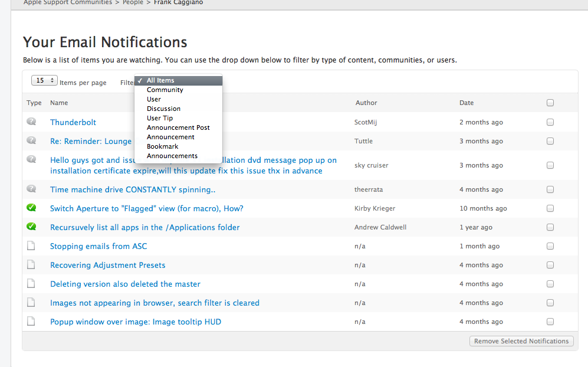Tick the select-all checkbox in the header row
The image size is (588, 367).
click(550, 103)
